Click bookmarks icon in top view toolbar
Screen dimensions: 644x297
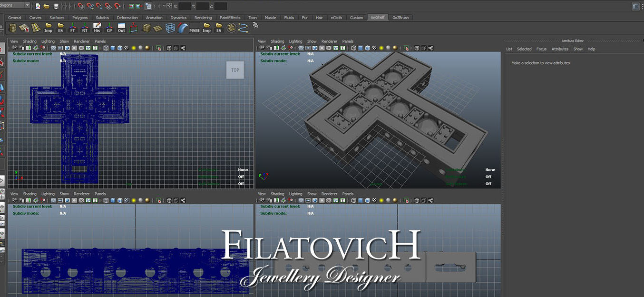tap(29, 48)
